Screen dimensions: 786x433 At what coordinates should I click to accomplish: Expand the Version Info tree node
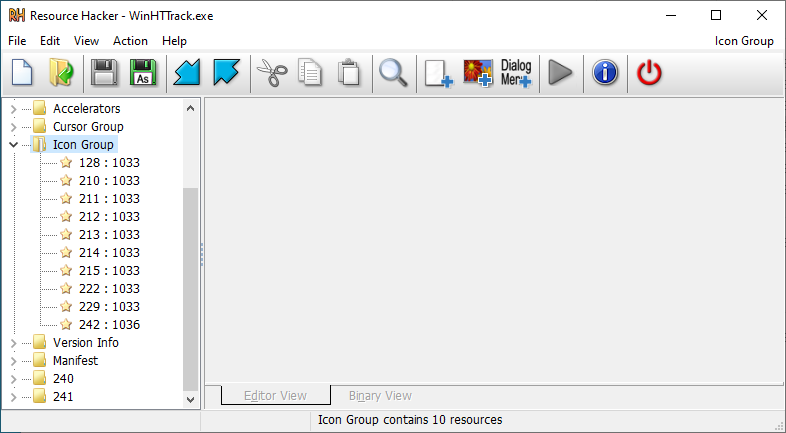(14, 343)
